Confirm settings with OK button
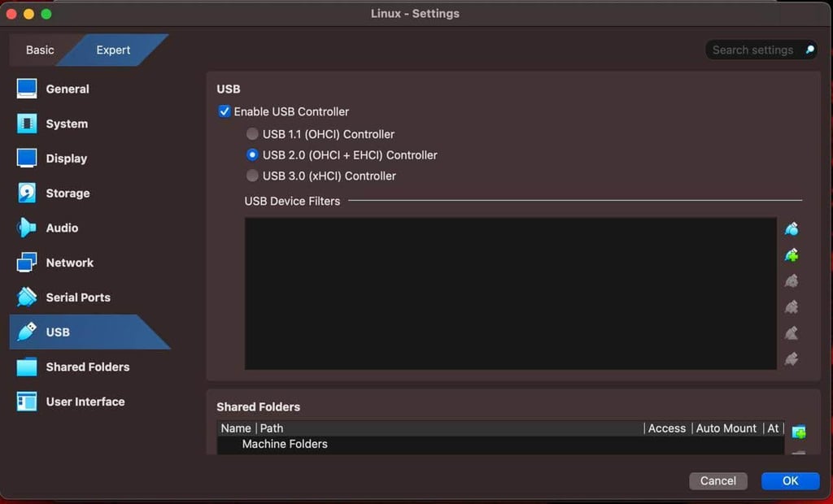 click(791, 480)
